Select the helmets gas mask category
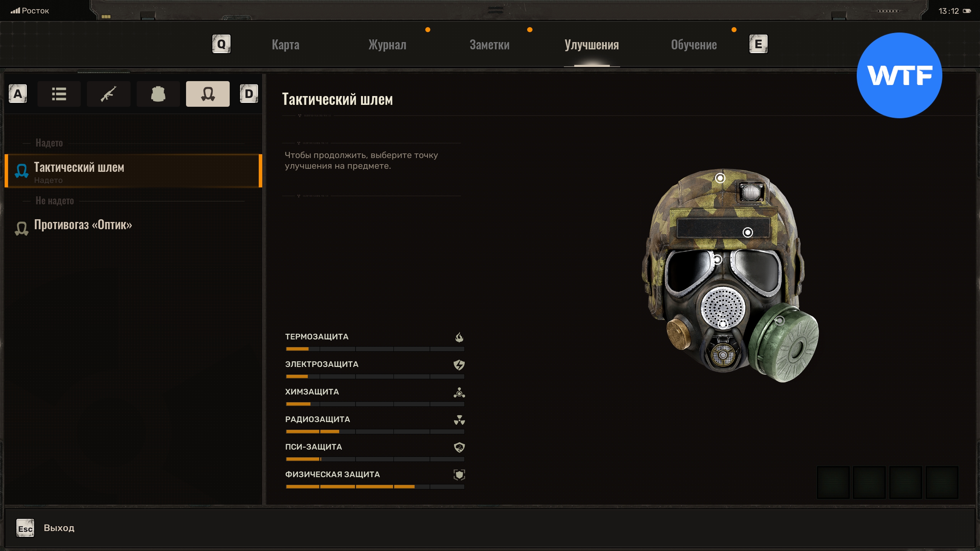 [x=207, y=94]
